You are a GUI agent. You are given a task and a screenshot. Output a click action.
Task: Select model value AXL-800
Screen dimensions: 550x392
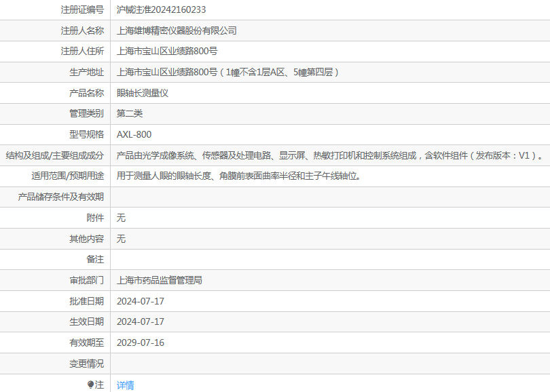click(134, 134)
